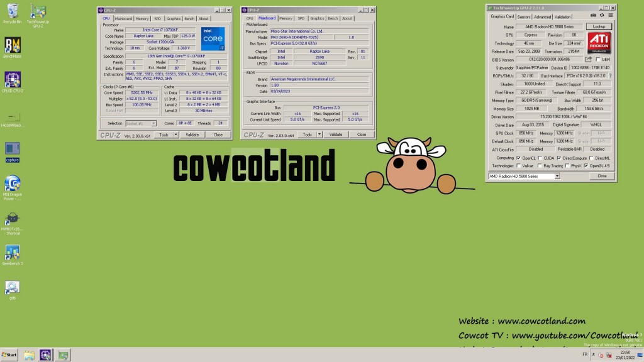Viewport: 644px width, 362px height.
Task: Click the GPU-Z screenshot camera icon
Action: 593,16
